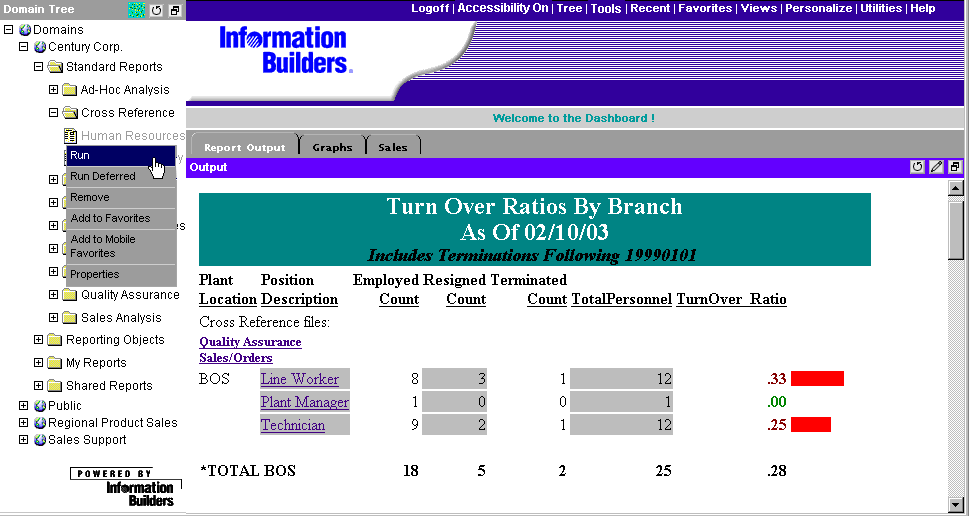The image size is (969, 516).
Task: Open the Sales/Orders cross reference link
Action: (x=235, y=358)
